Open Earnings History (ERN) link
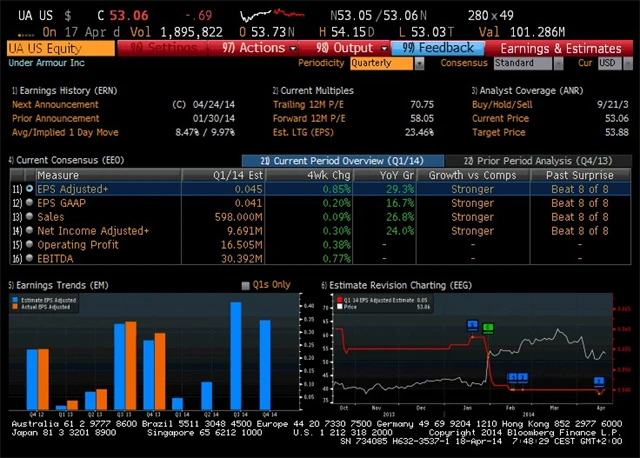Screen dimensions: 640x458 65,90
